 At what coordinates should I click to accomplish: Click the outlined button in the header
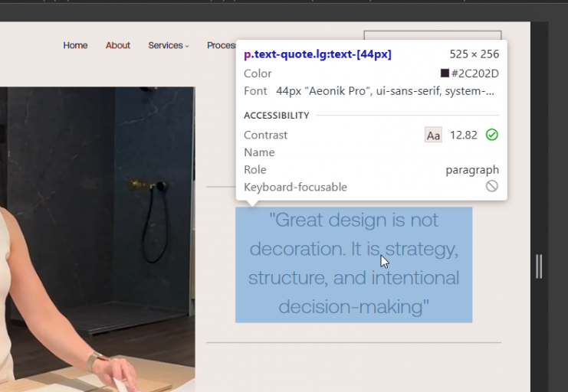[432, 35]
